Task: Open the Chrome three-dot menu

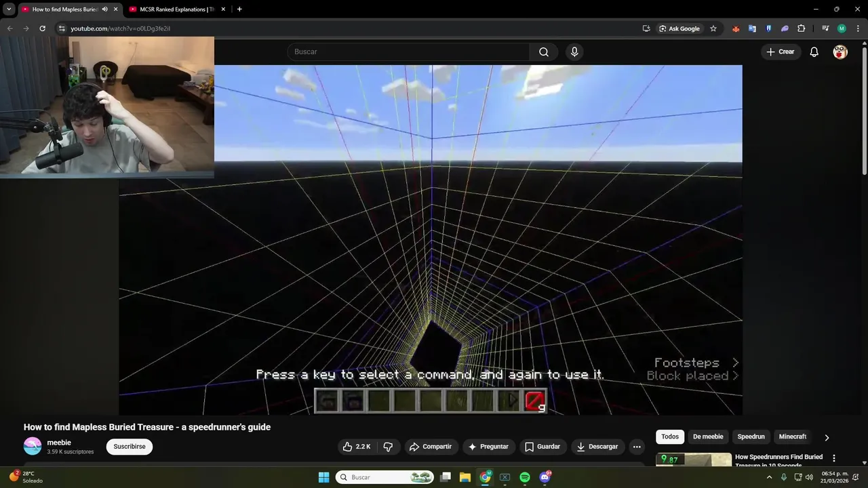Action: tap(858, 28)
